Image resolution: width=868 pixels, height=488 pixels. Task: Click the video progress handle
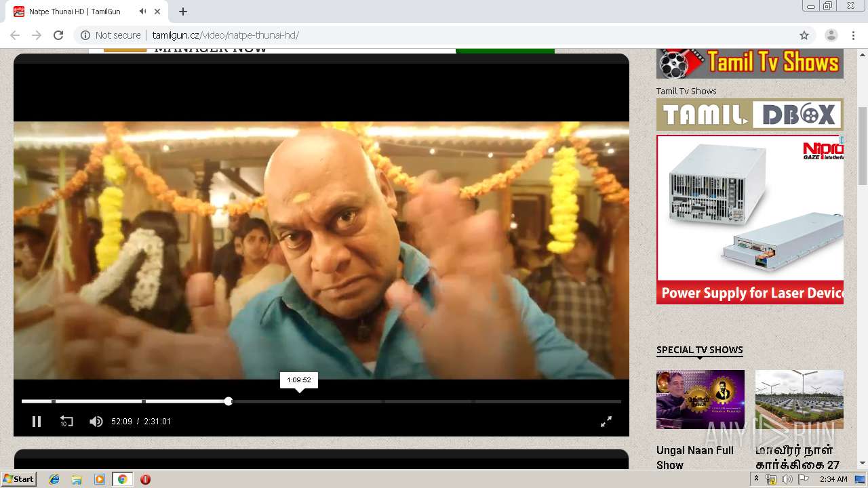click(x=229, y=401)
